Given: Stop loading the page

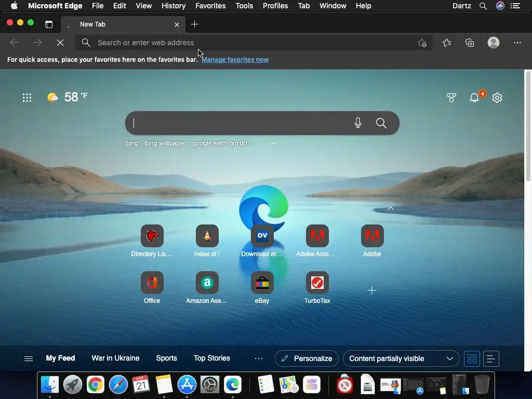Looking at the screenshot, I should click(60, 43).
